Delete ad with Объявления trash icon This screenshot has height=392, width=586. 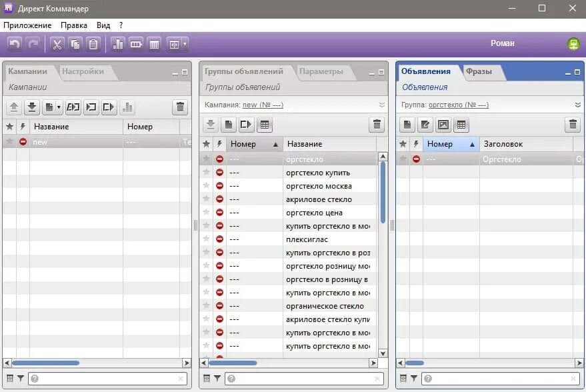coord(573,125)
